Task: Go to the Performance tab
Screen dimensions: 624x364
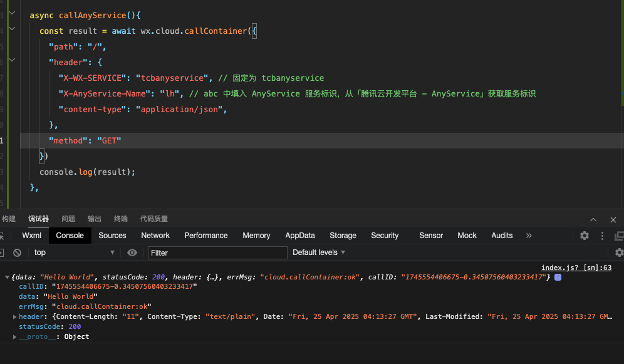Action: pyautogui.click(x=205, y=236)
